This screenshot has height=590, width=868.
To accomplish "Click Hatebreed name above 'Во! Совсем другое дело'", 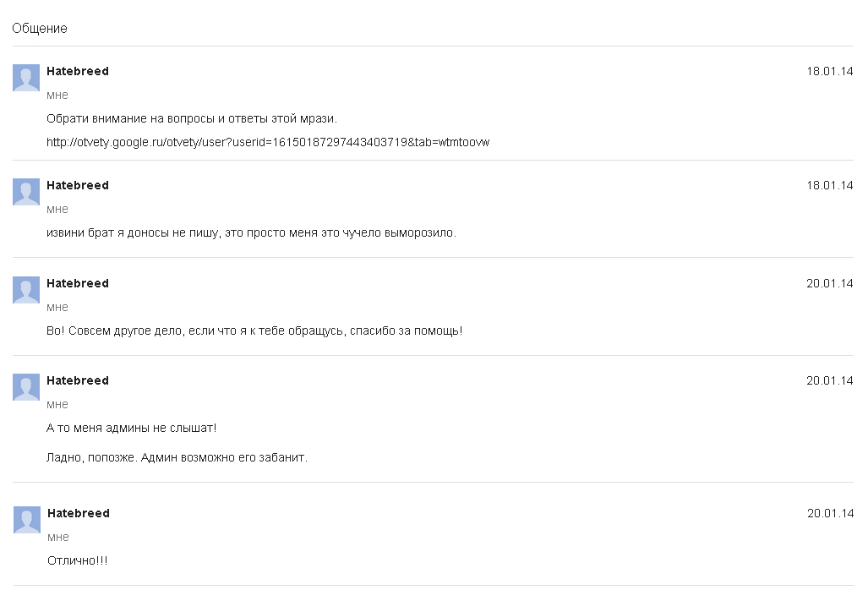I will (78, 283).
